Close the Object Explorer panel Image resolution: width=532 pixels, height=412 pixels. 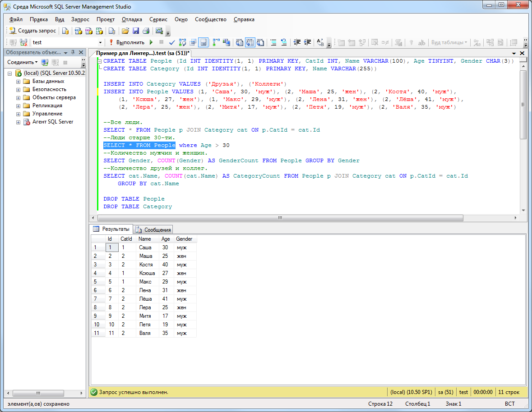[x=81, y=53]
